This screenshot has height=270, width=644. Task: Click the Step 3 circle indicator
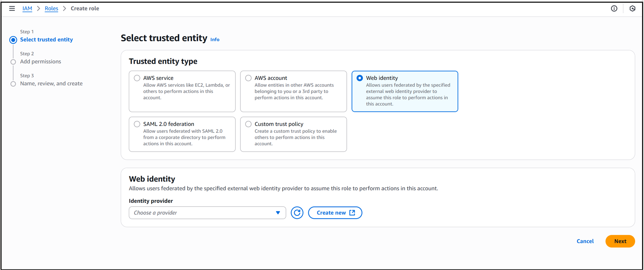13,84
